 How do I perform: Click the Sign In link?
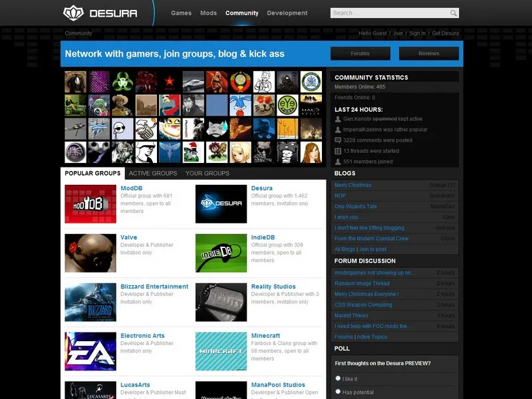(417, 33)
